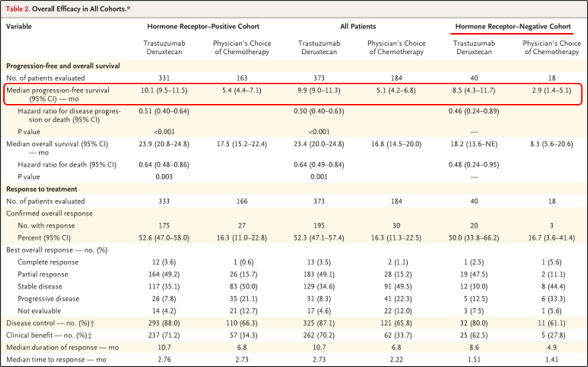Select the disease control value "325 (87.1)"

[x=319, y=323]
